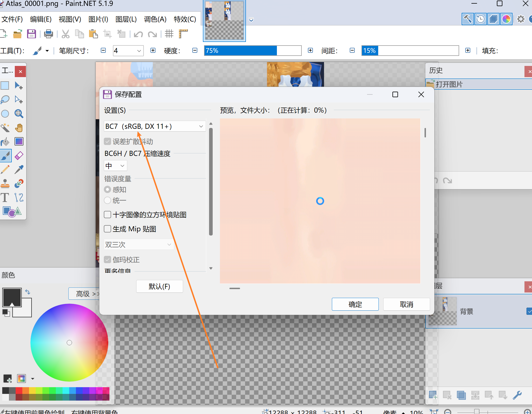Select the Eraser tool
Image resolution: width=532 pixels, height=414 pixels.
tap(19, 156)
